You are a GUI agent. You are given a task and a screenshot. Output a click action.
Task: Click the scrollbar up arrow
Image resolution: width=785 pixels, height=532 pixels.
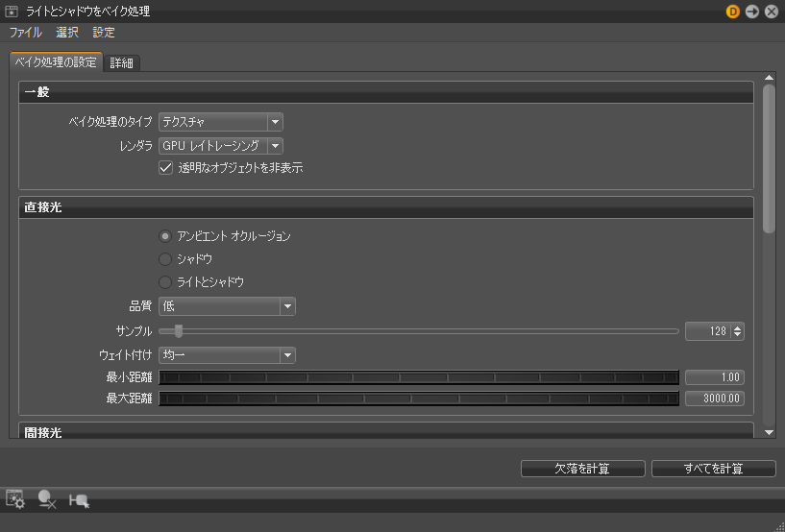point(769,78)
